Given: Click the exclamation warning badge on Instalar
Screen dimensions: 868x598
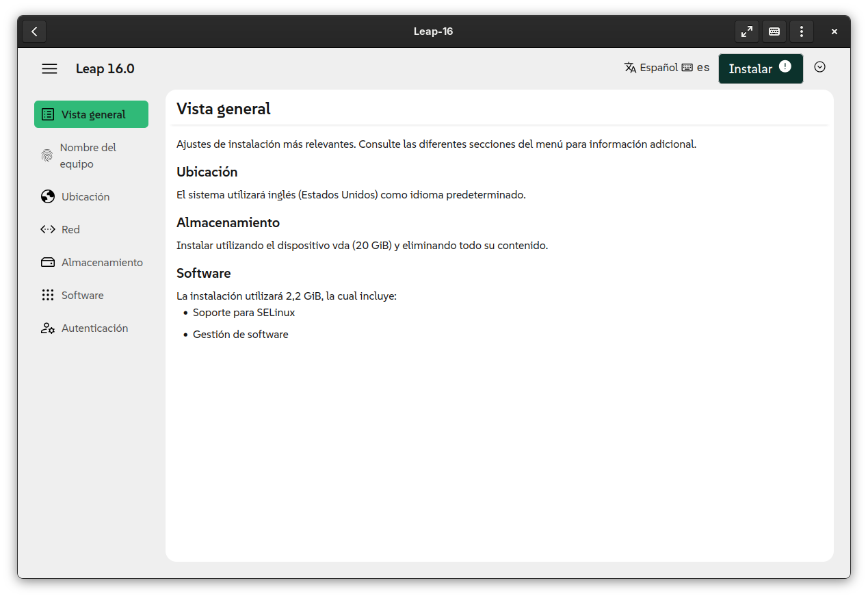Looking at the screenshot, I should 785,66.
